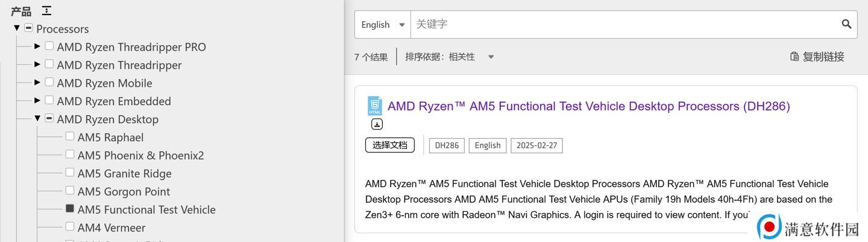Check AMD Ryzen Threadripper PRO checkbox

pos(49,46)
